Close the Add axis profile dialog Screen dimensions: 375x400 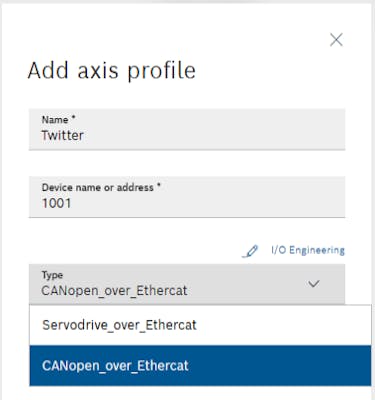tap(336, 40)
